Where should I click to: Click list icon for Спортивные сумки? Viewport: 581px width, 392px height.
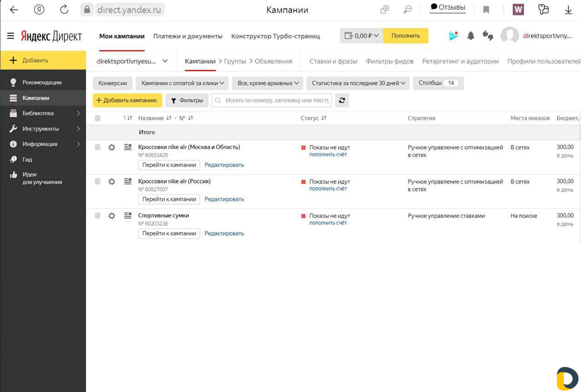pos(128,216)
